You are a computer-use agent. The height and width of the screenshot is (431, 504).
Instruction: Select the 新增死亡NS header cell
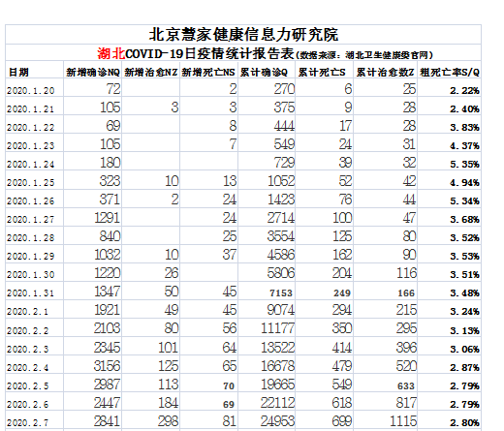[x=208, y=72]
